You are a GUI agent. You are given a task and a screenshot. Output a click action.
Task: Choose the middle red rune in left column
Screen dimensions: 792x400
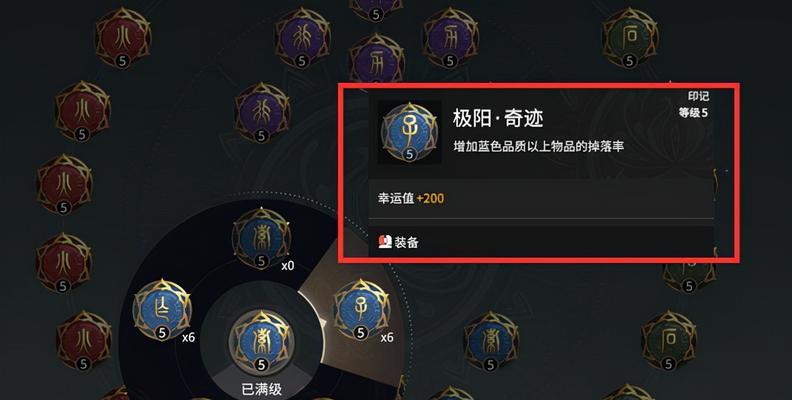point(64,184)
